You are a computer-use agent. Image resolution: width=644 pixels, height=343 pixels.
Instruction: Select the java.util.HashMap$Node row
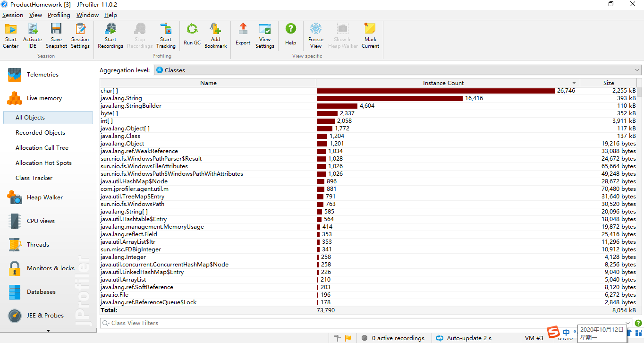coord(368,181)
